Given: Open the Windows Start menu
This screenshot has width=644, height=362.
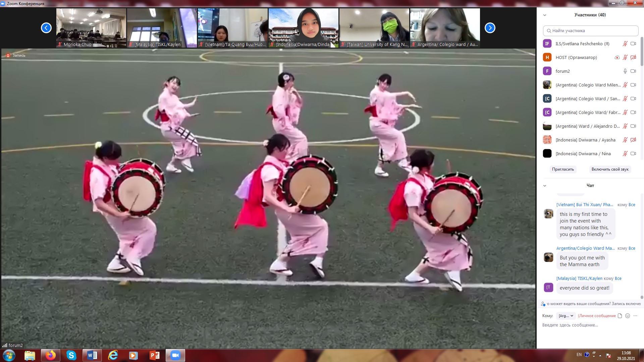Looking at the screenshot, I should click(9, 355).
